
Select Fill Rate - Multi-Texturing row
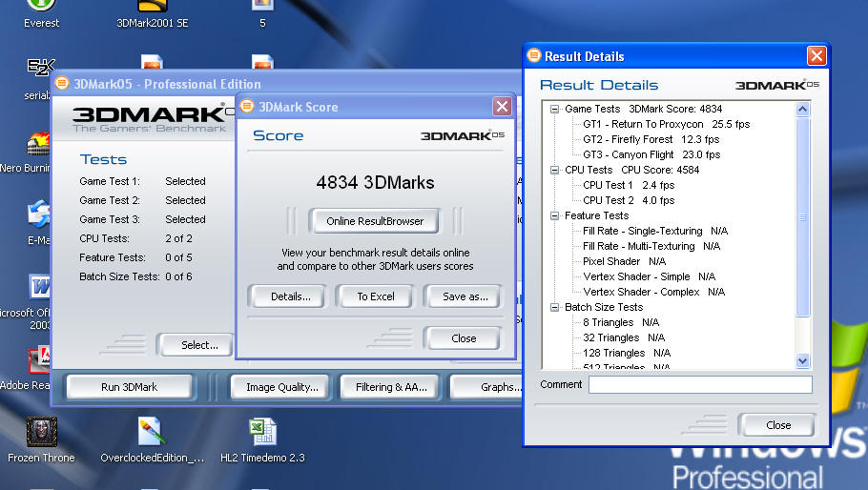651,246
